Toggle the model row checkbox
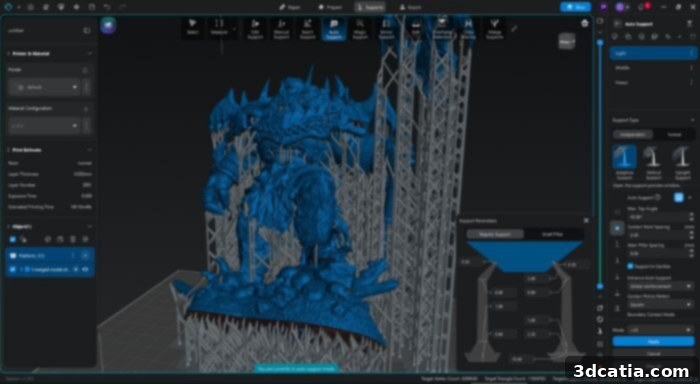 click(x=12, y=269)
